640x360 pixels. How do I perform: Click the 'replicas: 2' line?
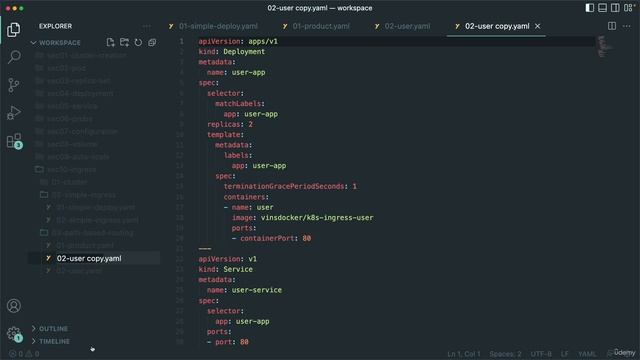pyautogui.click(x=230, y=124)
